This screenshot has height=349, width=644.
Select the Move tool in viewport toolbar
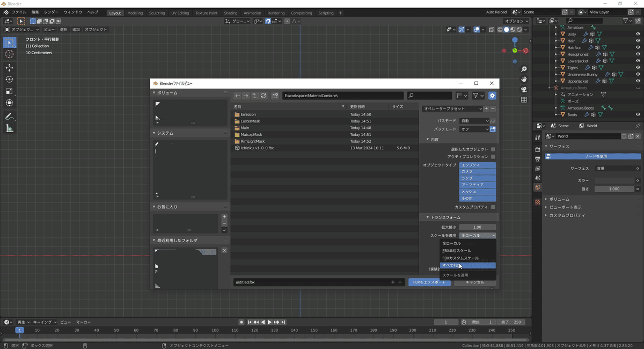point(9,67)
